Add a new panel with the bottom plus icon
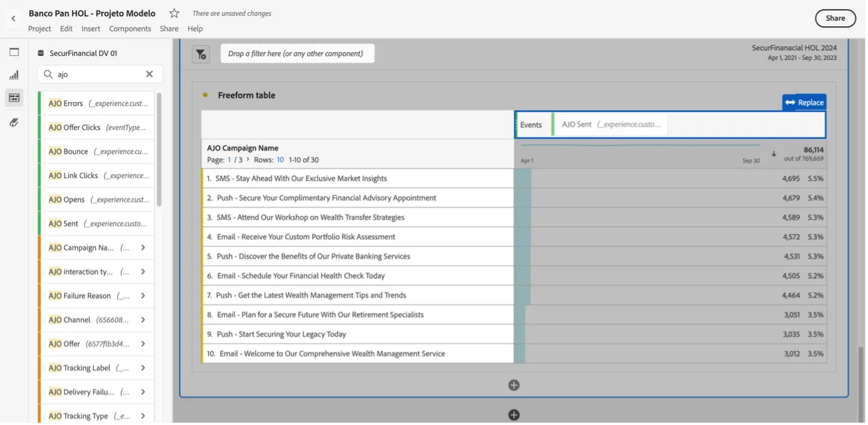The height and width of the screenshot is (425, 868). click(x=514, y=415)
